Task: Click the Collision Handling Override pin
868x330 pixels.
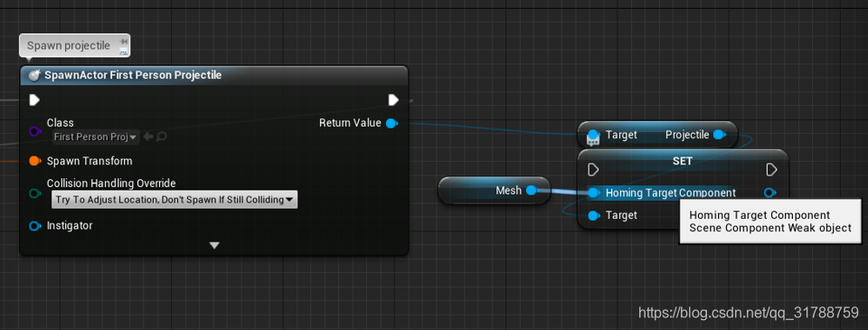Action: click(x=35, y=193)
